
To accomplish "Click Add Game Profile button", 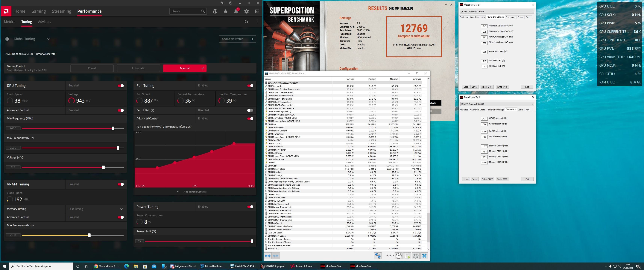I will 238,39.
